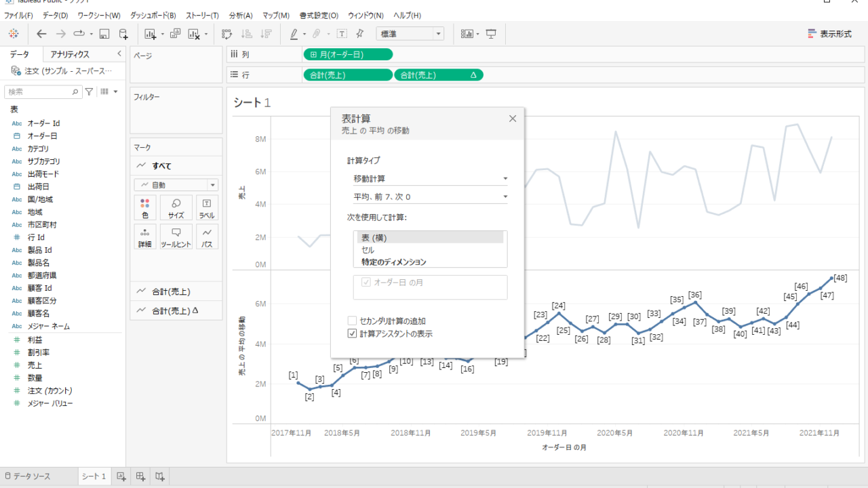
Task: Click the duplicate sheet icon in toolbar
Action: click(175, 33)
